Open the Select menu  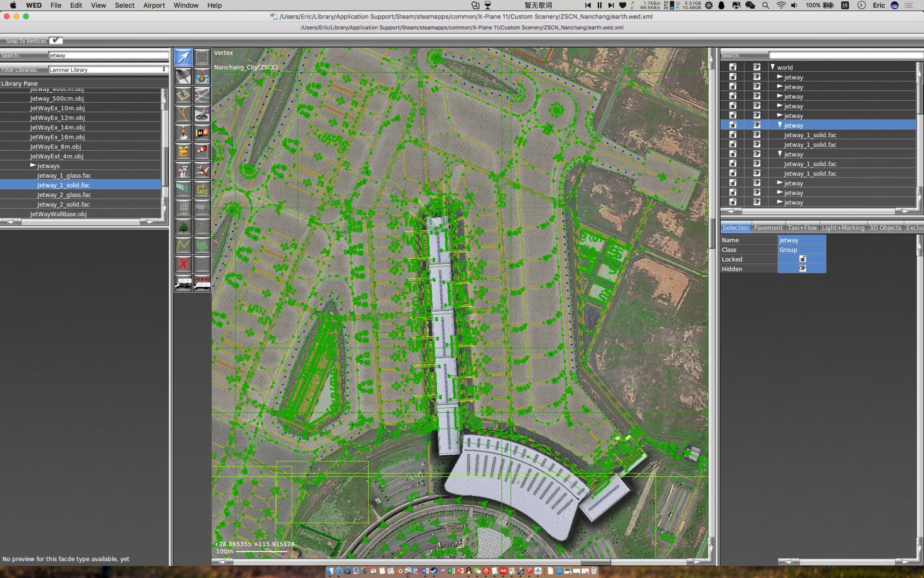[x=125, y=5]
